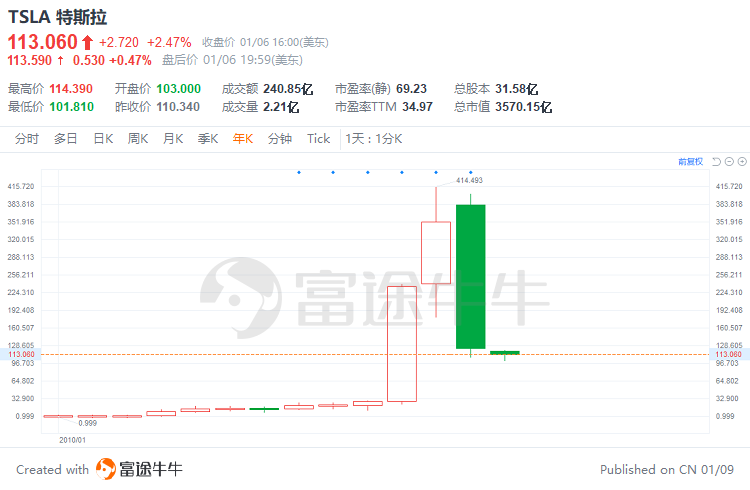Open the Tick chart tab
The image size is (750, 490).
pyautogui.click(x=319, y=139)
